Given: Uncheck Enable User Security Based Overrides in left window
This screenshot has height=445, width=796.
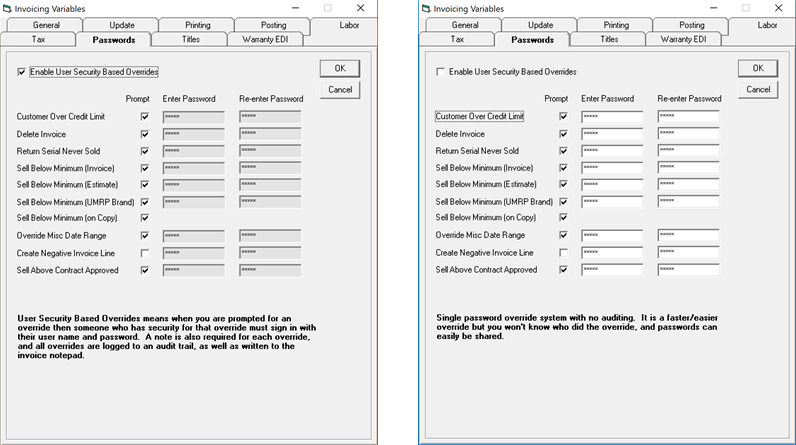Looking at the screenshot, I should [x=21, y=72].
